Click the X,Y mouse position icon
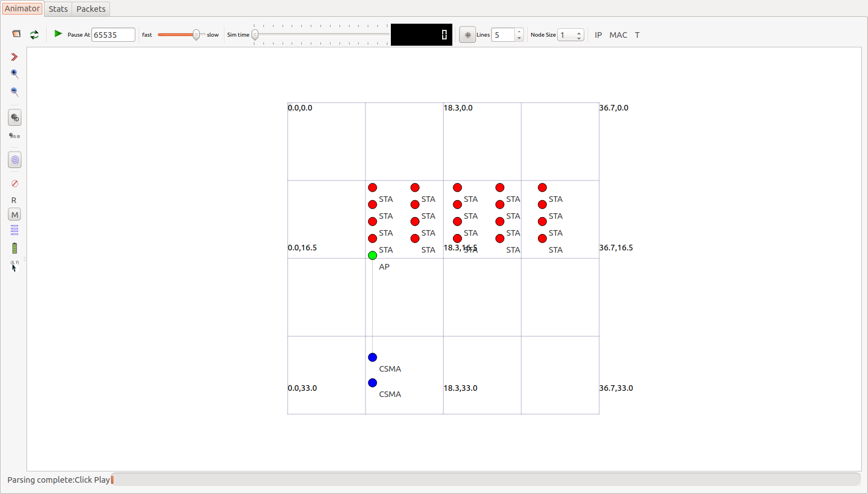Image resolution: width=868 pixels, height=494 pixels. [15, 266]
